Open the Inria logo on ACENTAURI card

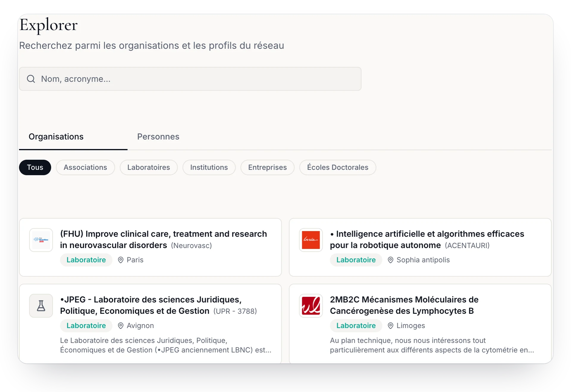(x=311, y=240)
